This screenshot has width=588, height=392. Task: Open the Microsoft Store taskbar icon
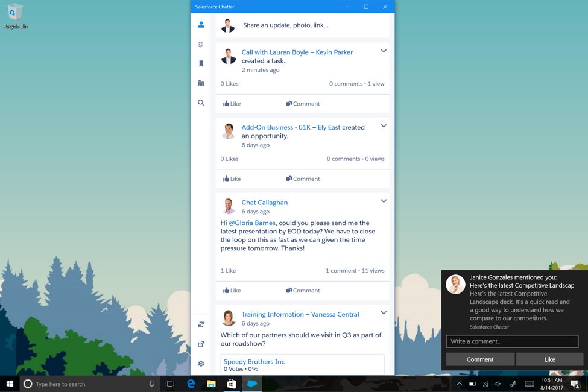(232, 384)
